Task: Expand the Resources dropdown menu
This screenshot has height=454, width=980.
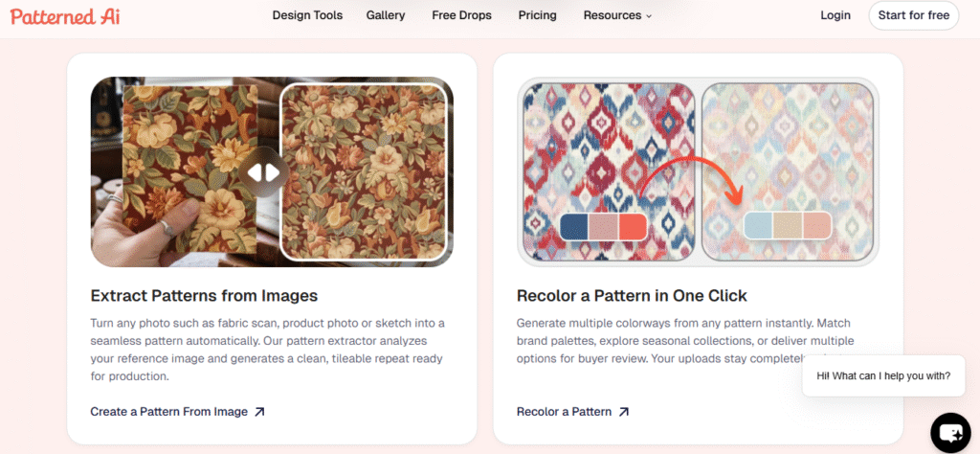Action: pyautogui.click(x=617, y=15)
